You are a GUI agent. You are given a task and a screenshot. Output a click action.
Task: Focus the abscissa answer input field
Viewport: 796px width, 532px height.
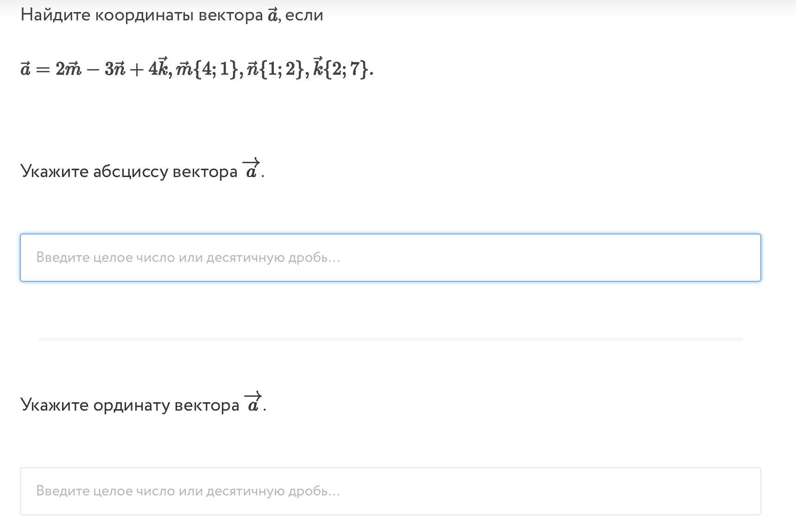[x=390, y=258]
